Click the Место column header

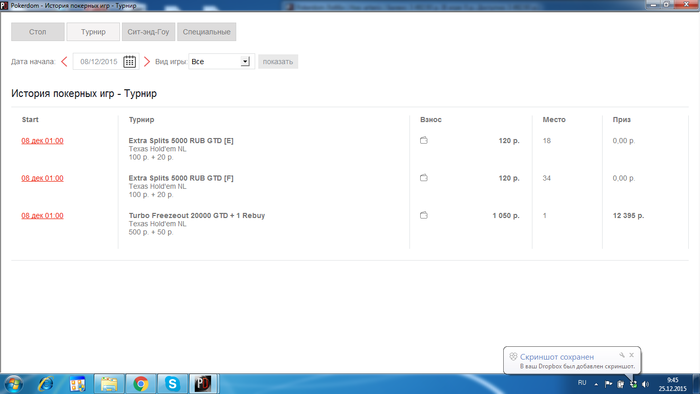(x=554, y=120)
